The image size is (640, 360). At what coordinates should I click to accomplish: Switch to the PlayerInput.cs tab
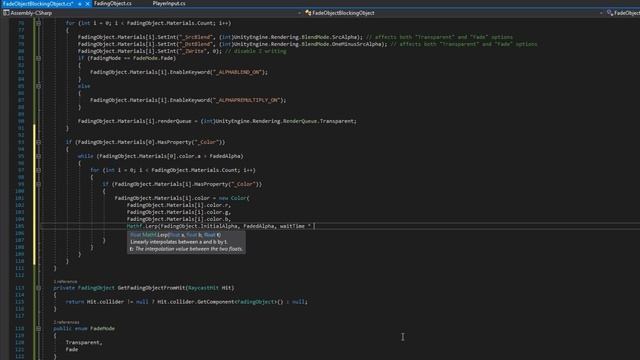point(169,3)
